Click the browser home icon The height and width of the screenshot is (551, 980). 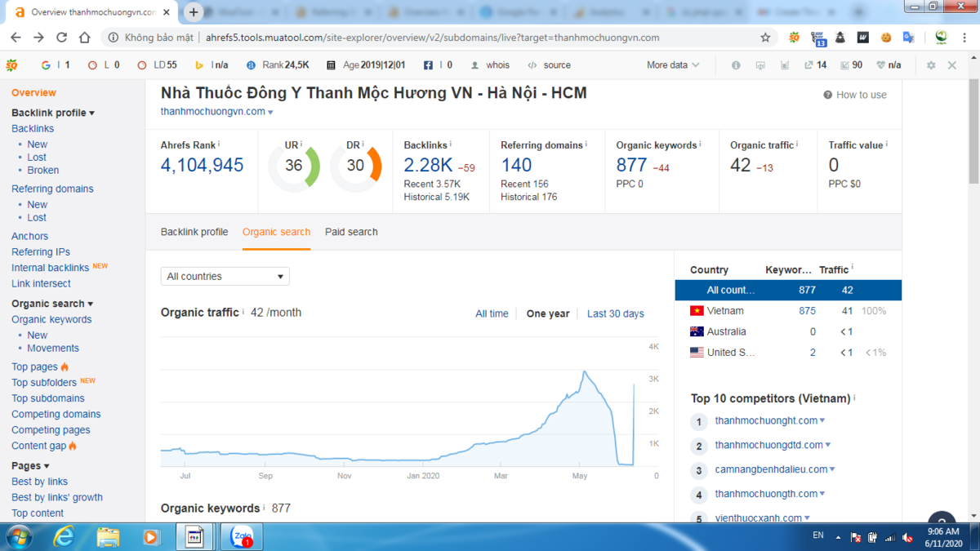click(85, 38)
